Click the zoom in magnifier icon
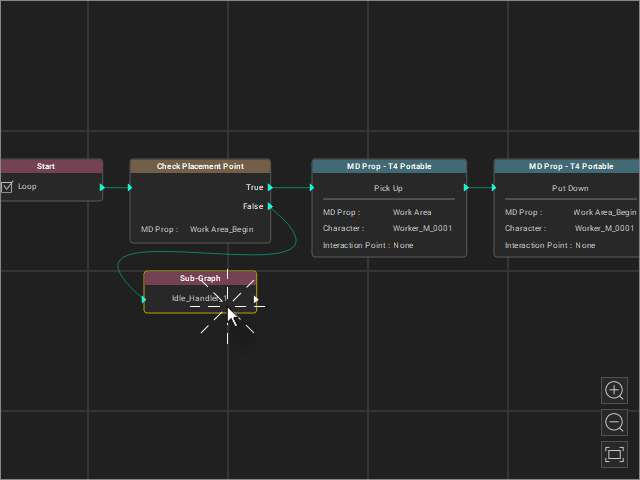The height and width of the screenshot is (480, 640). pos(614,391)
